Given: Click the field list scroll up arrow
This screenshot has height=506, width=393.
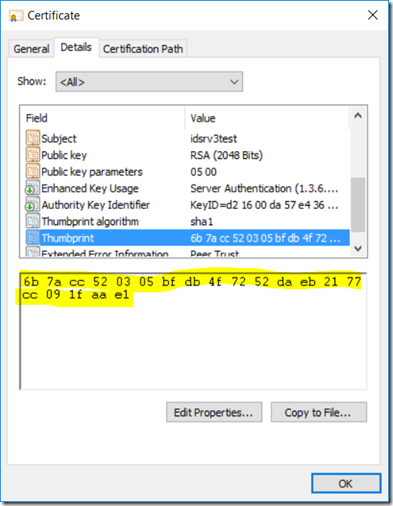Looking at the screenshot, I should tap(358, 116).
